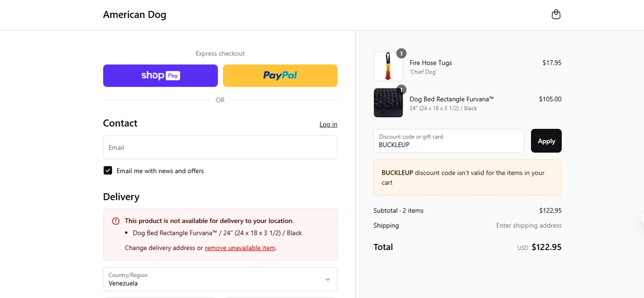This screenshot has width=644, height=298.
Task: Click the Contact heading
Action: click(120, 123)
